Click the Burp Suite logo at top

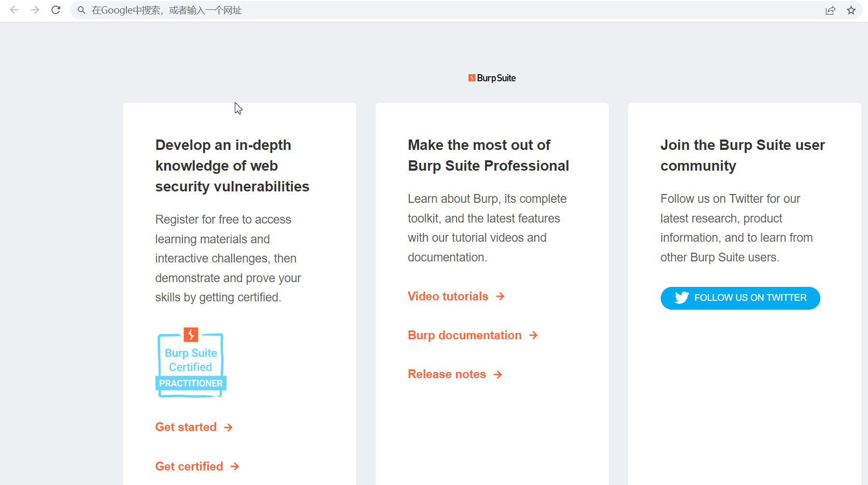point(492,78)
